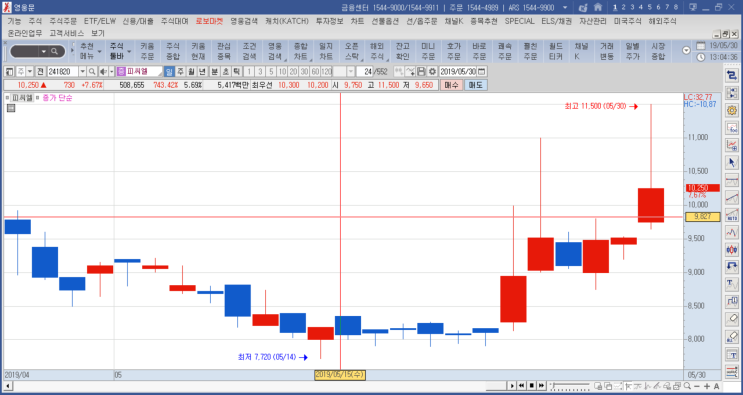Click the home icon in title bar
The image size is (743, 395).
pyautogui.click(x=598, y=7)
